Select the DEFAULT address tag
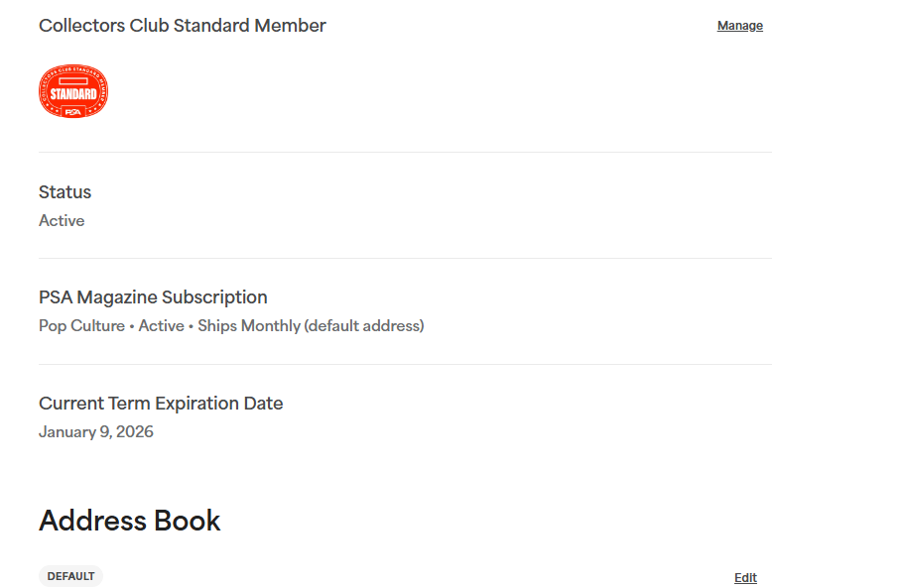902x588 pixels. 70,576
